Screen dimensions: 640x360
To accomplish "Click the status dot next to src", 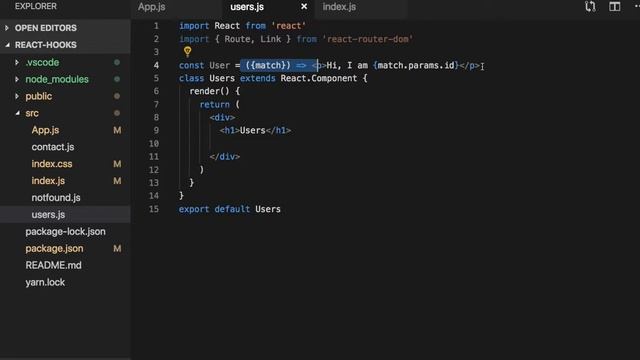I will [117, 113].
